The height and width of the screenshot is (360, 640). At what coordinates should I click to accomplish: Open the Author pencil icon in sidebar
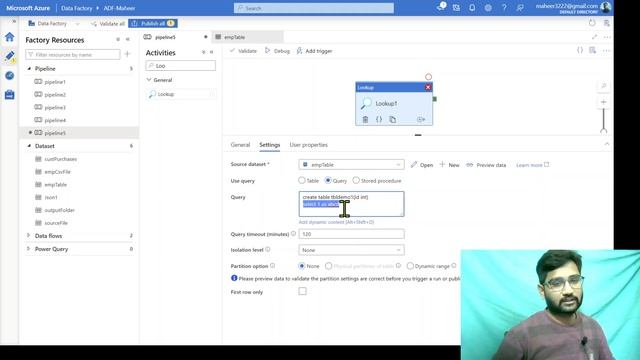click(x=9, y=56)
